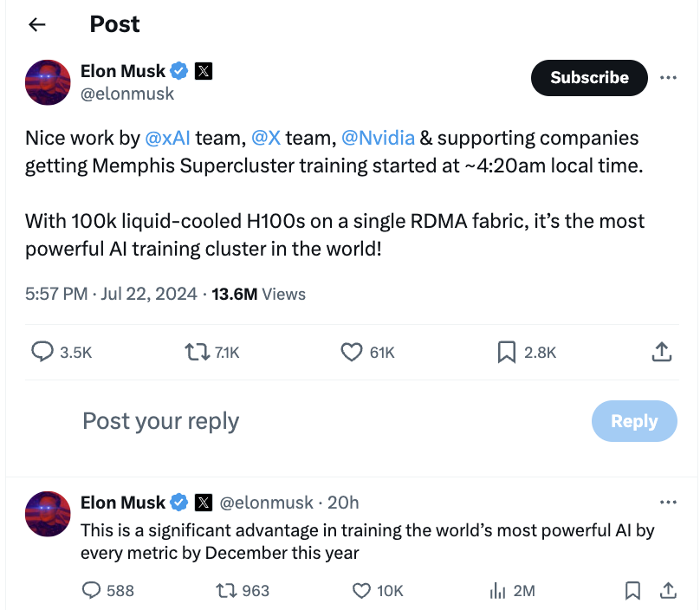Repost the Memphis Supercluster post

[x=198, y=352]
